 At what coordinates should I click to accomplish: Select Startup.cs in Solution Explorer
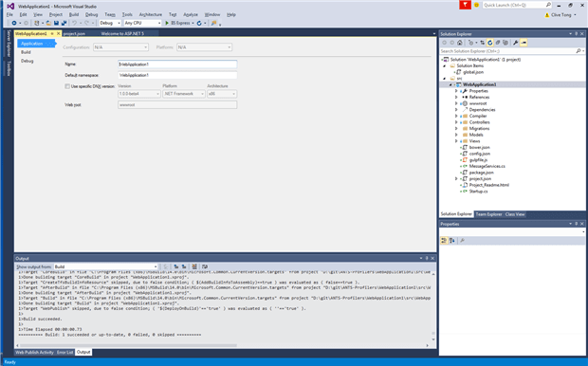tap(478, 192)
